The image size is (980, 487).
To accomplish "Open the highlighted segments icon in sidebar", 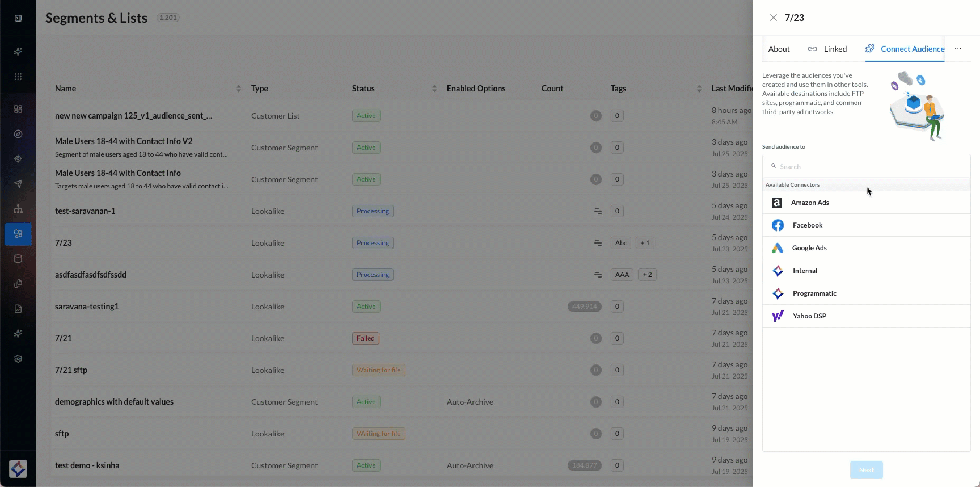I will click(18, 234).
